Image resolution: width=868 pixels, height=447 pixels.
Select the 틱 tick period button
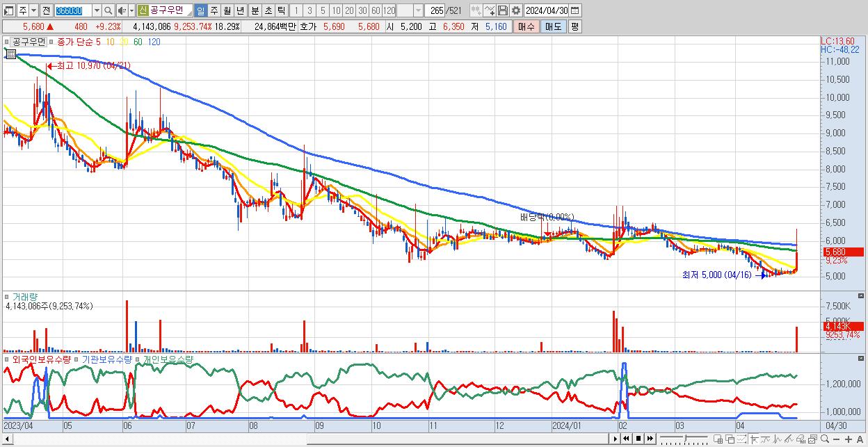(281, 10)
